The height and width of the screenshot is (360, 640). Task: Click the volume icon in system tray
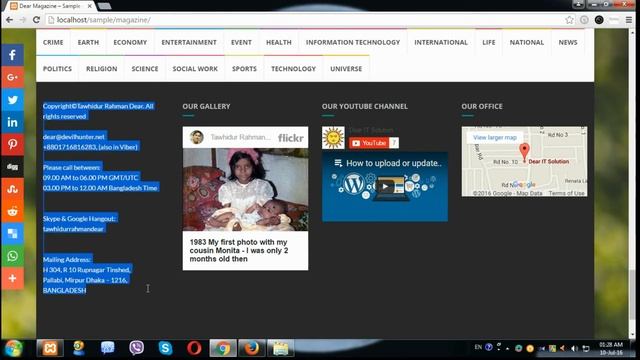[574, 349]
